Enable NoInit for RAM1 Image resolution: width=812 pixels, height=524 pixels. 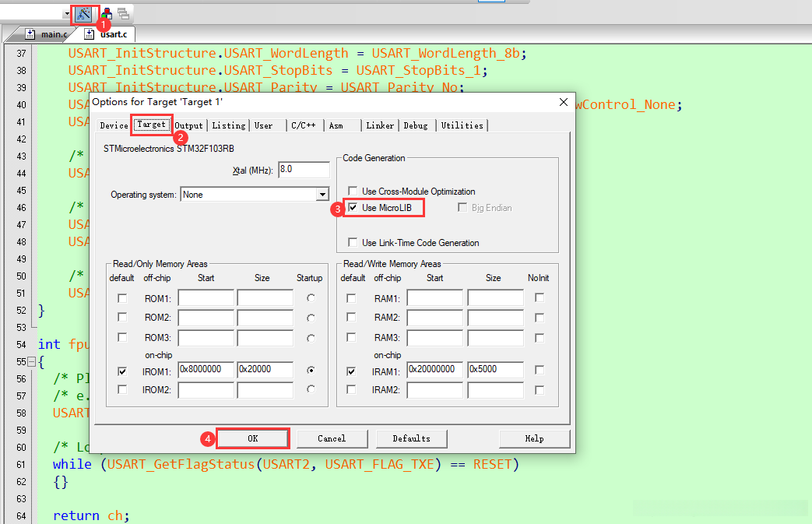[540, 297]
